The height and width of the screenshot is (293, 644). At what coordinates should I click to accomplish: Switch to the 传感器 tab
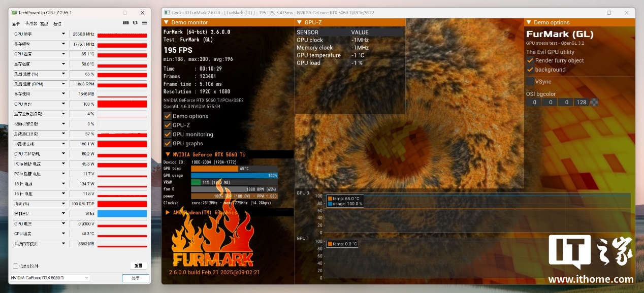point(31,23)
